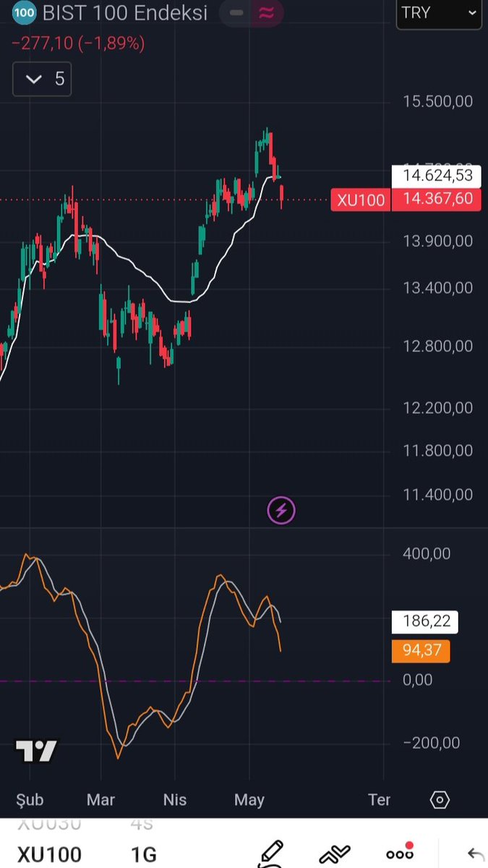Change the 1G time interval
This screenshot has height=868, width=488.
click(x=143, y=854)
